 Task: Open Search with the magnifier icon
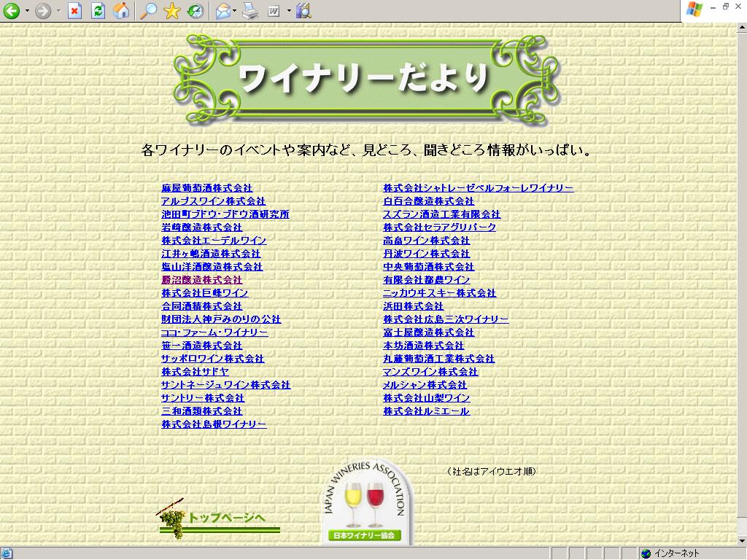(149, 10)
